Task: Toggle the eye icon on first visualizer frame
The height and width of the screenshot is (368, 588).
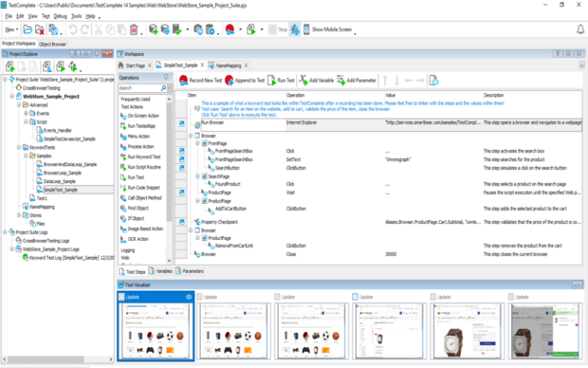Action: tap(188, 296)
